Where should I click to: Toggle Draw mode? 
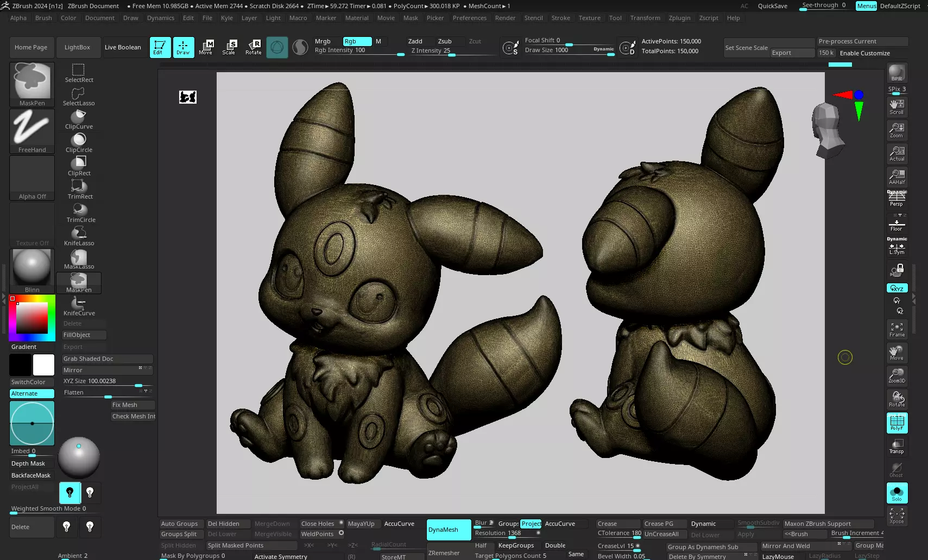[x=183, y=47]
